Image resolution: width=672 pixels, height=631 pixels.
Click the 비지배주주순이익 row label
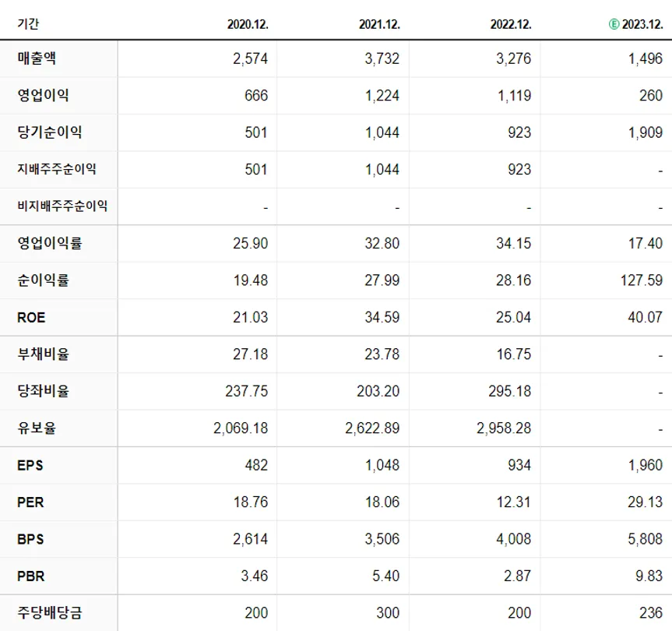click(x=62, y=206)
